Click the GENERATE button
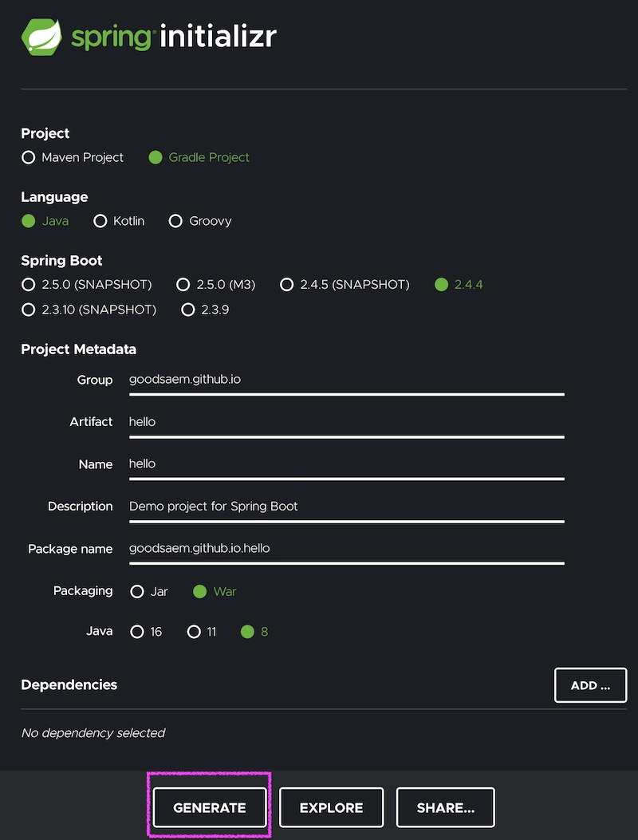638x840 pixels. (210, 807)
